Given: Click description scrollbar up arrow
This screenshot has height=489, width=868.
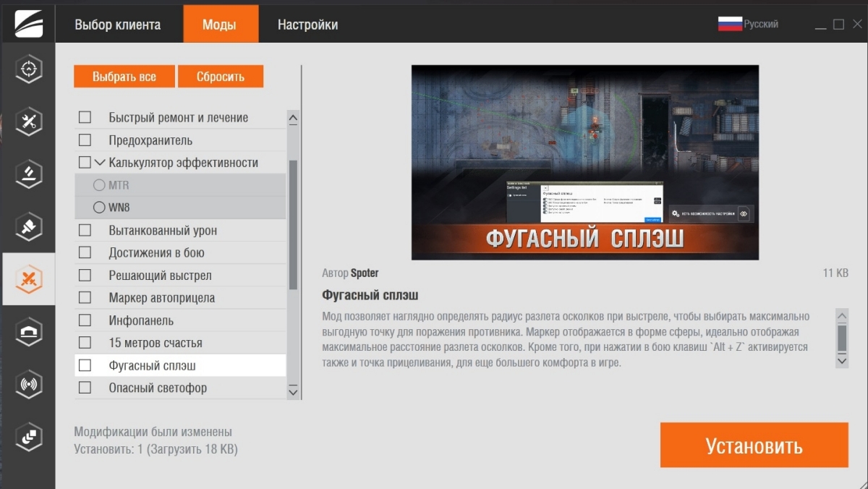Looking at the screenshot, I should pyautogui.click(x=841, y=316).
